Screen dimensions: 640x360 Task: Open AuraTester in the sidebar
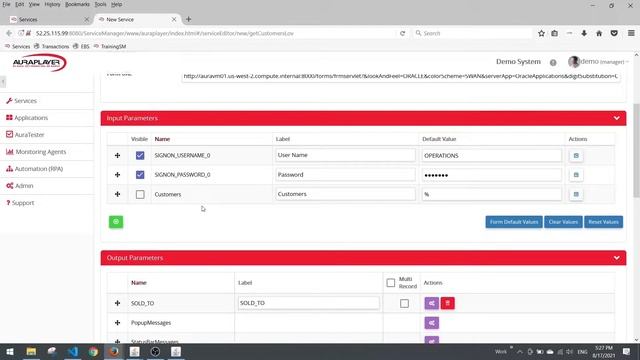tap(25, 135)
